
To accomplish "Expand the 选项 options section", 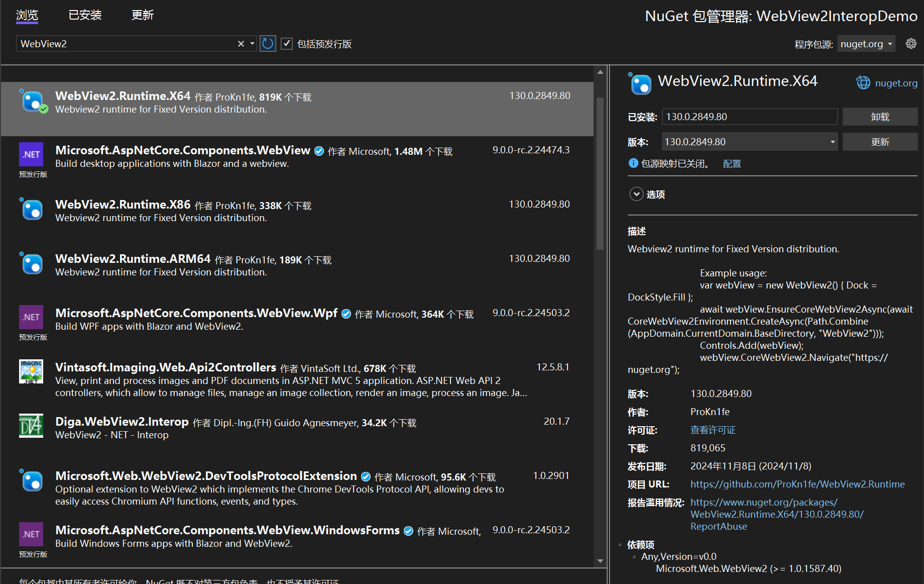I will pyautogui.click(x=636, y=194).
